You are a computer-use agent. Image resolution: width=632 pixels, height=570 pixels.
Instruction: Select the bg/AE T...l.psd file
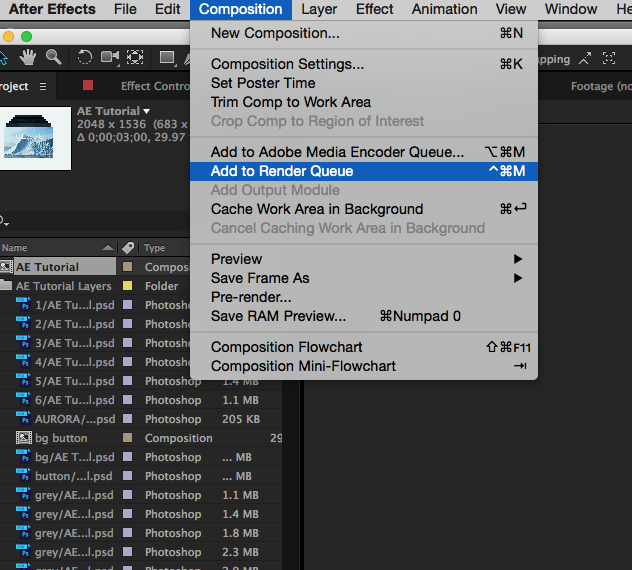click(75, 457)
